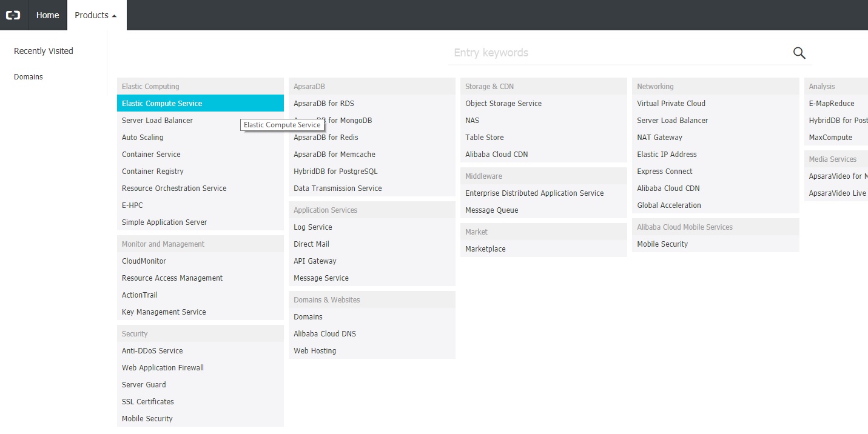The width and height of the screenshot is (868, 434).
Task: Open Anti-DDoS Service
Action: [x=200, y=350]
